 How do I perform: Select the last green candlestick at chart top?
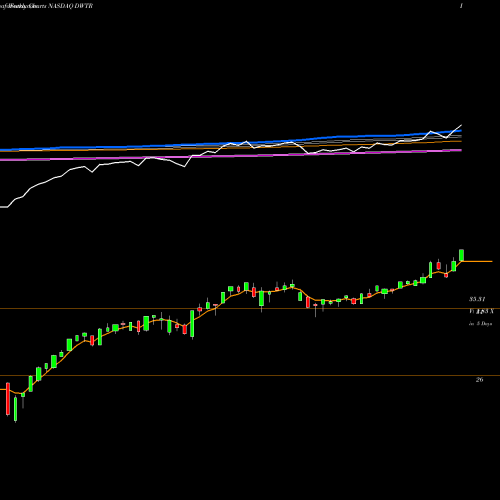(x=462, y=255)
